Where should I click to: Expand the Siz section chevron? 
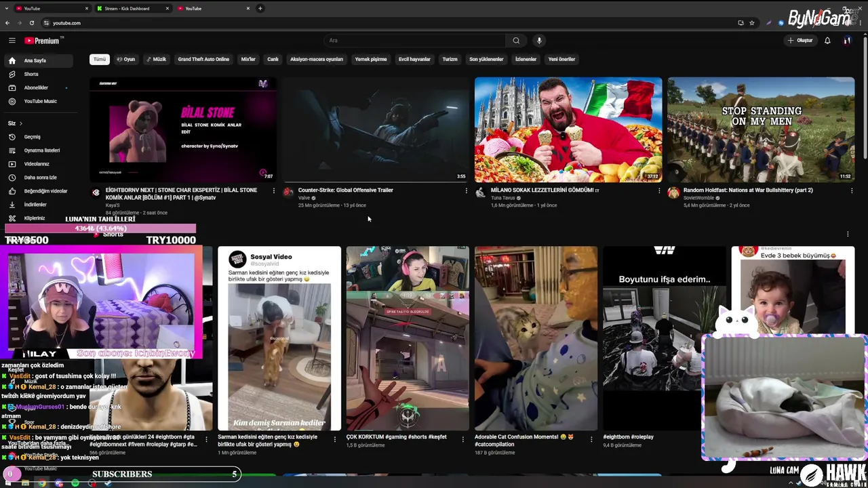pyautogui.click(x=21, y=123)
